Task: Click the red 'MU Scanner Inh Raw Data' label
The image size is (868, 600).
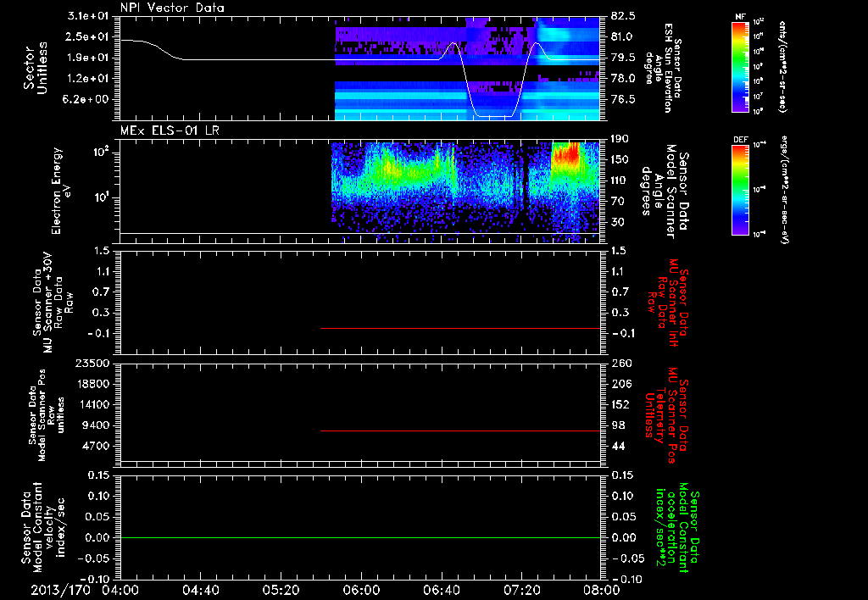Action: click(x=668, y=303)
